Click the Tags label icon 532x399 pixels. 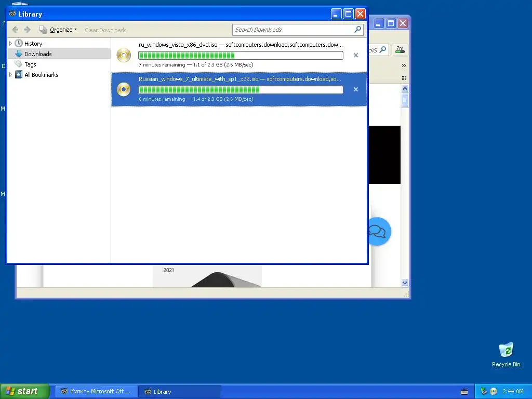click(18, 63)
